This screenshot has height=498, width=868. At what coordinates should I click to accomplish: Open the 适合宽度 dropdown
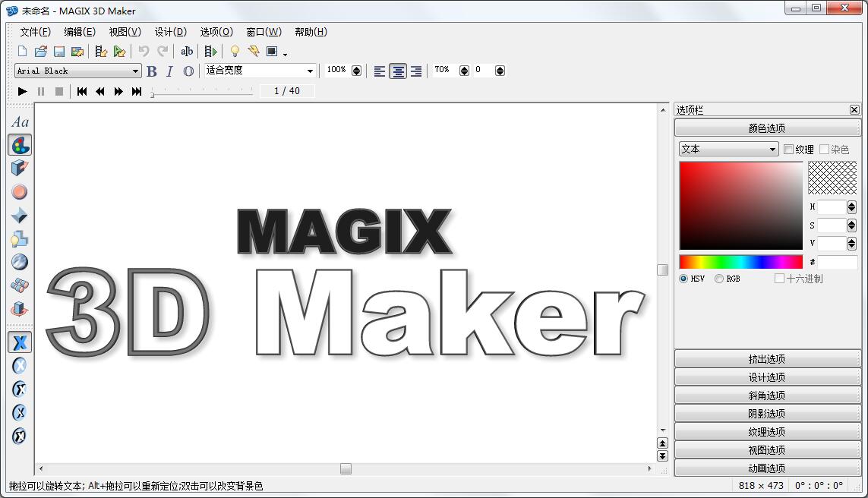click(260, 71)
